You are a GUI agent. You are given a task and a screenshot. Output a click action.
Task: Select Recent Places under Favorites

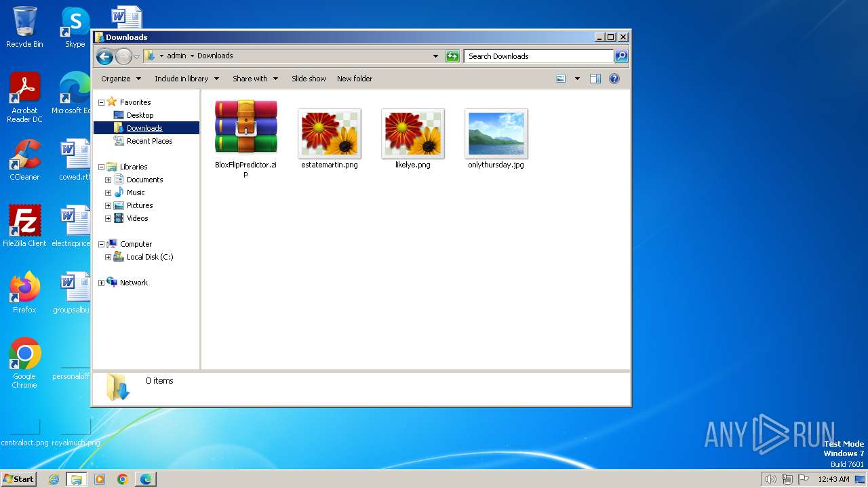[149, 141]
